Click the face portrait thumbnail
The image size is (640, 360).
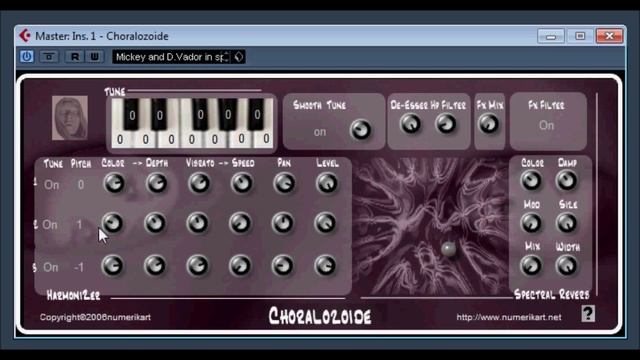(70, 118)
